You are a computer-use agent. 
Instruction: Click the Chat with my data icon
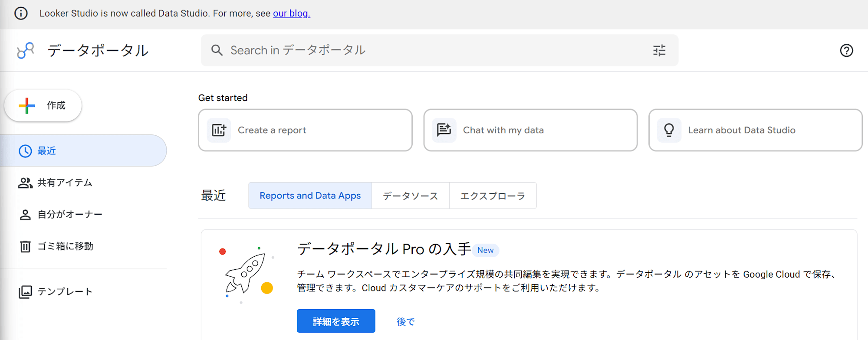coord(444,130)
